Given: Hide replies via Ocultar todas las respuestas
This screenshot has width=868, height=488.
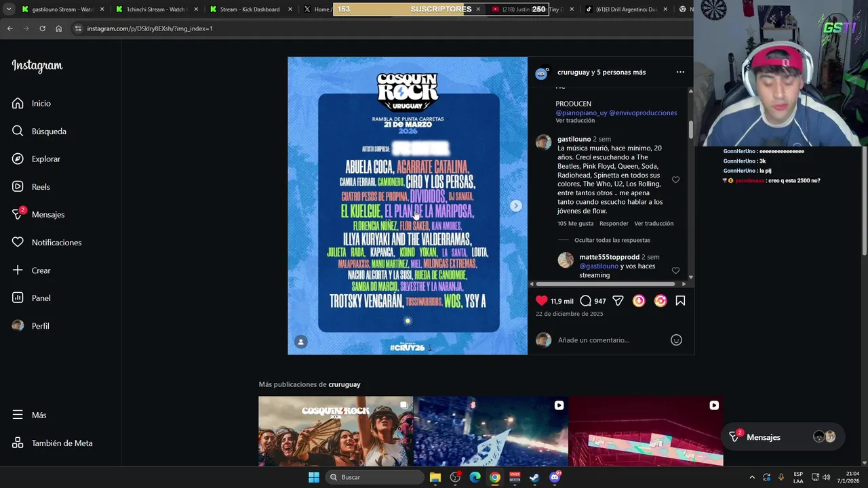Looking at the screenshot, I should click(612, 240).
